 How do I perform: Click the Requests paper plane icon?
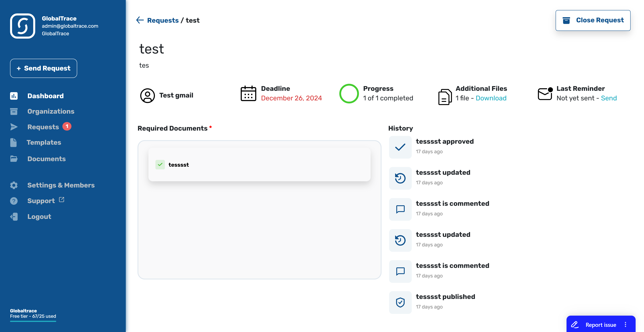coord(14,127)
